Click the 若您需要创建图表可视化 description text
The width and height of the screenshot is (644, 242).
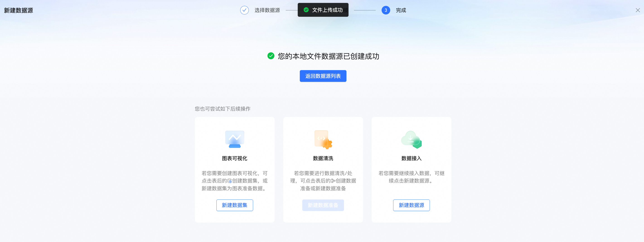235,181
